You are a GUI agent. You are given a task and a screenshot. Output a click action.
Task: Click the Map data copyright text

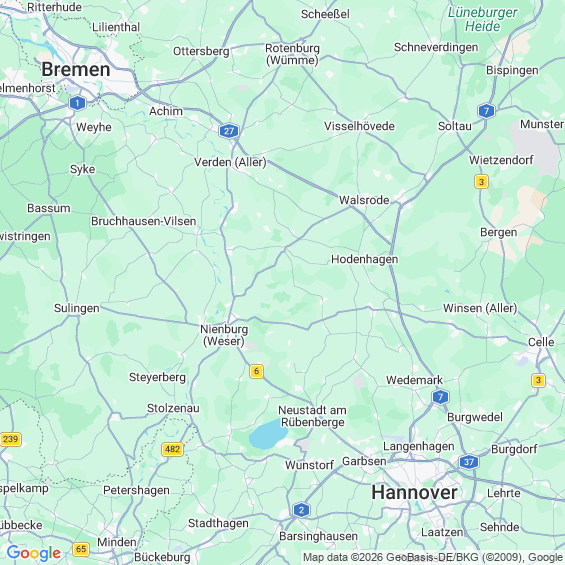tap(433, 557)
